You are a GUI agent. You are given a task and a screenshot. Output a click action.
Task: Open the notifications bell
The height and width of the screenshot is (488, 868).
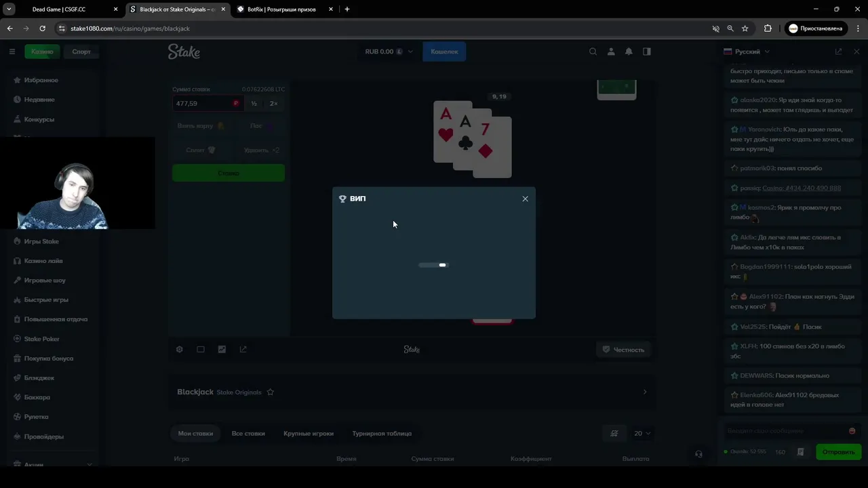(629, 52)
